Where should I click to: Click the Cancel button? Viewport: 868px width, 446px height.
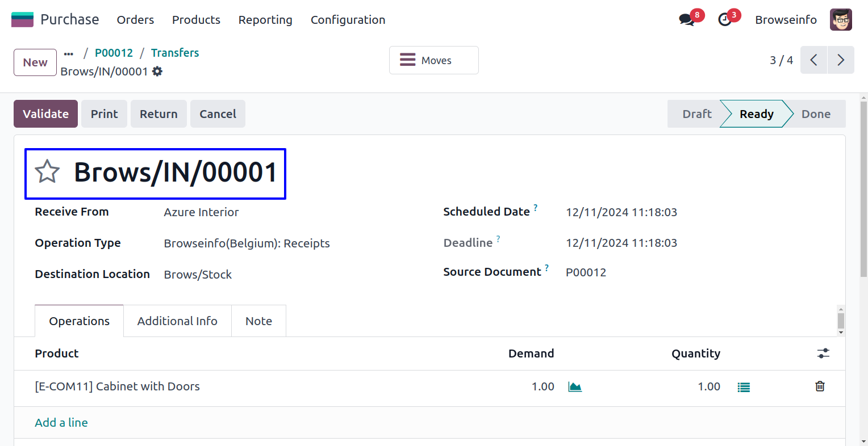[x=218, y=114]
